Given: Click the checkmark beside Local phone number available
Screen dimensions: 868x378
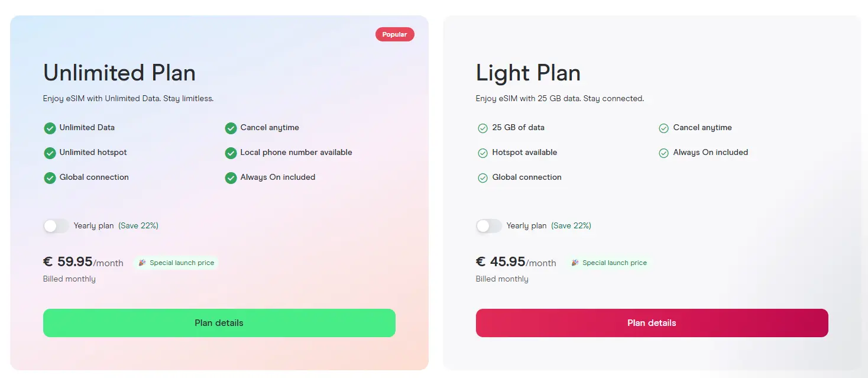Looking at the screenshot, I should pos(231,153).
